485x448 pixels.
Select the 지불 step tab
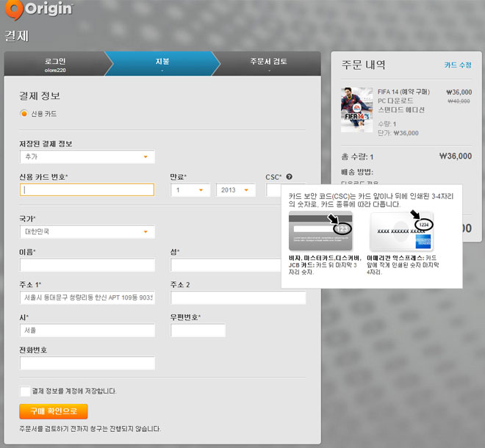click(x=162, y=64)
